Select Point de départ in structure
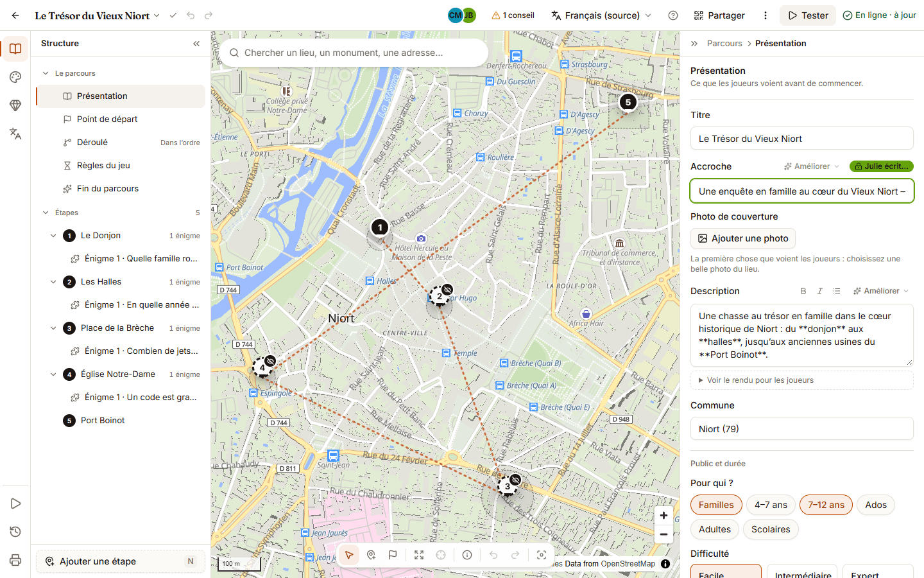Image resolution: width=924 pixels, height=578 pixels. tap(121, 119)
